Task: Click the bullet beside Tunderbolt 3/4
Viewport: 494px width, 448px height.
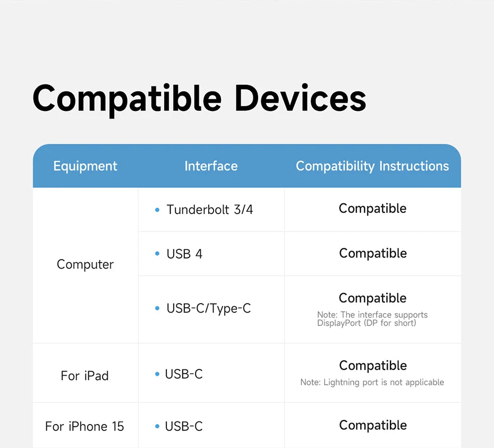Action: click(157, 210)
